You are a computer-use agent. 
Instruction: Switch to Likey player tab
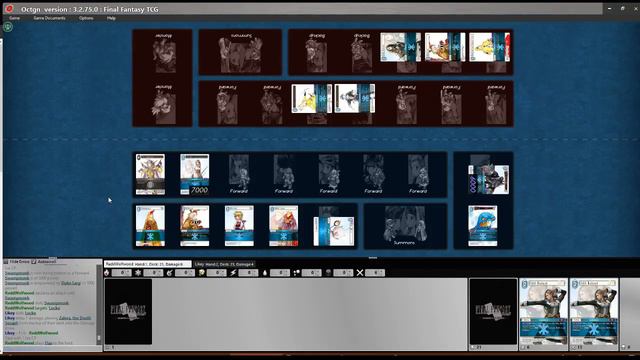pos(224,264)
